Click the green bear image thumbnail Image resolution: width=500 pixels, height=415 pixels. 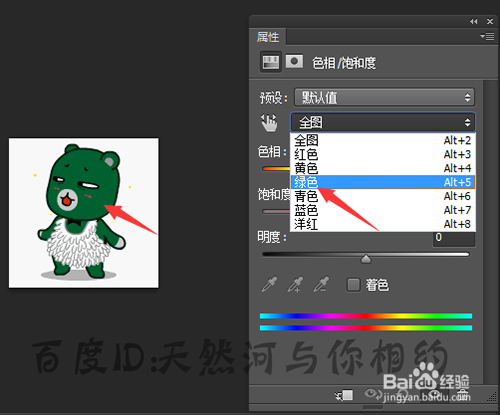coord(84,213)
